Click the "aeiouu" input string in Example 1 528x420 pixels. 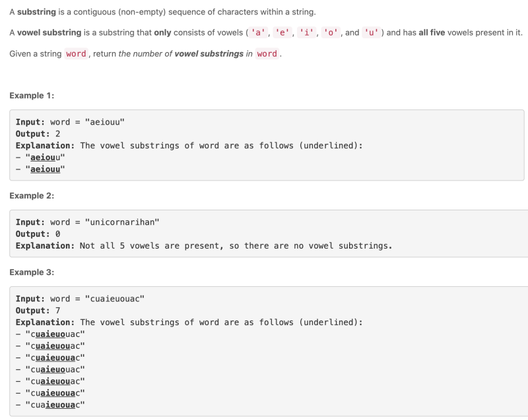(x=104, y=122)
